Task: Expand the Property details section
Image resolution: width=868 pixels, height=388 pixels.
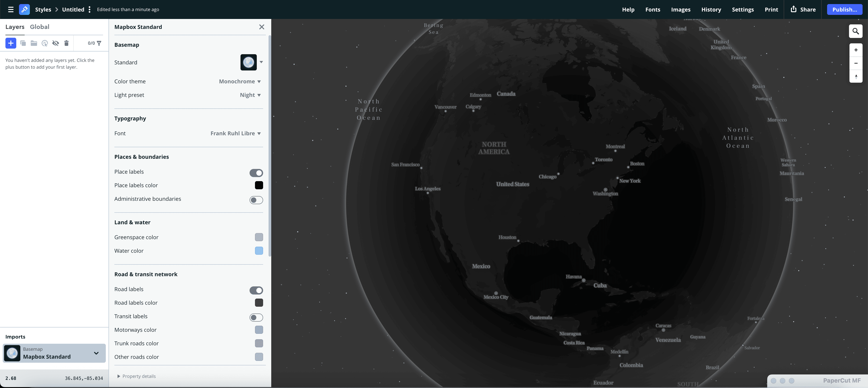Action: 136,376
